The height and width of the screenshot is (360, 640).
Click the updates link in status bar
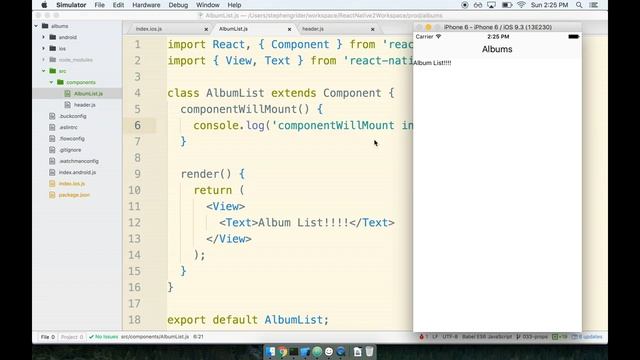point(587,337)
